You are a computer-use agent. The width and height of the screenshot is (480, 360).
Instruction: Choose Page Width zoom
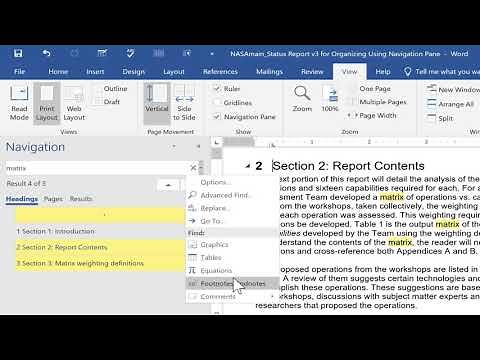tap(372, 116)
